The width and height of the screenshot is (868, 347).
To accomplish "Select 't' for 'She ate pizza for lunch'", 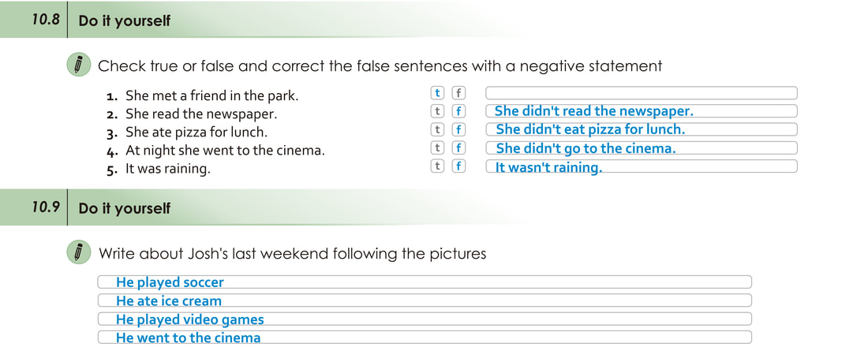I will click(x=438, y=129).
